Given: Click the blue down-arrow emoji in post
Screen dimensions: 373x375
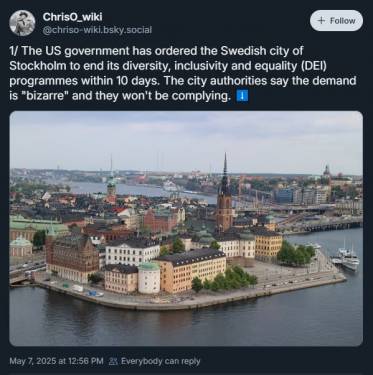Looking at the screenshot, I should tap(242, 96).
